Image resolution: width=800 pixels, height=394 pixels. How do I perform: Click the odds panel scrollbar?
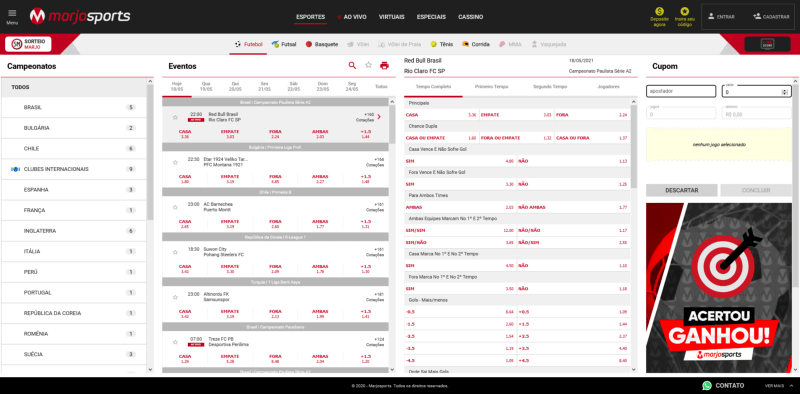pos(634,146)
